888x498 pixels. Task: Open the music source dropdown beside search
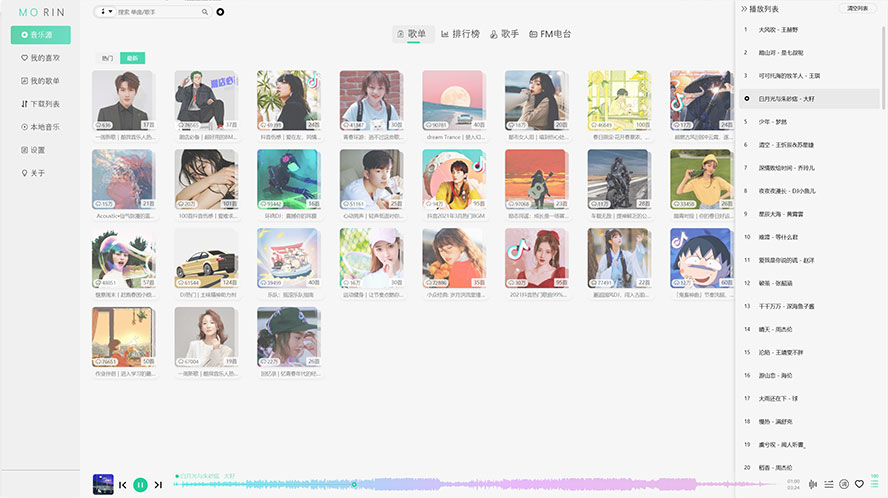[103, 13]
